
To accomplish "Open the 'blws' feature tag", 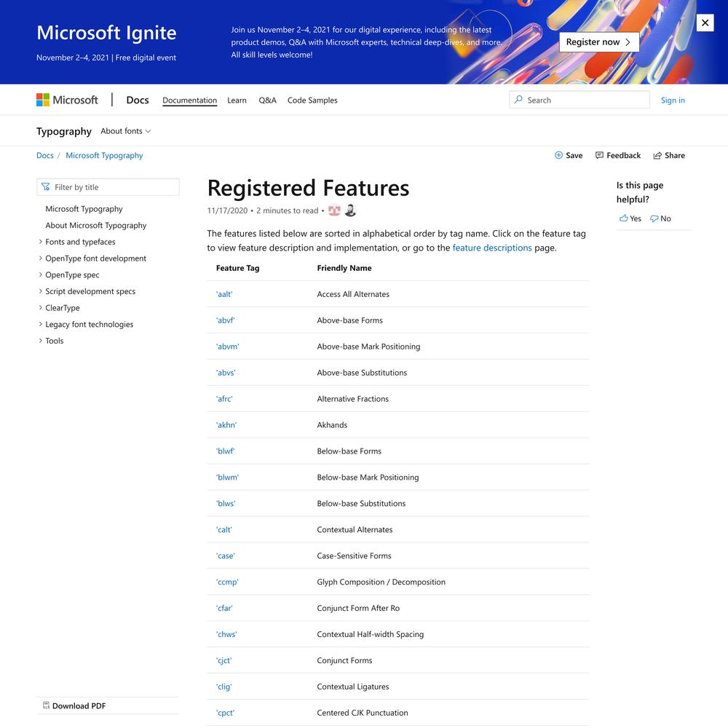I will coord(226,503).
